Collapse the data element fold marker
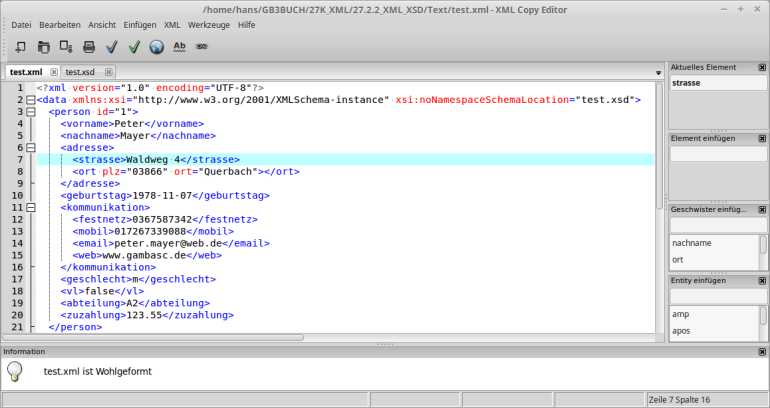 (31, 100)
